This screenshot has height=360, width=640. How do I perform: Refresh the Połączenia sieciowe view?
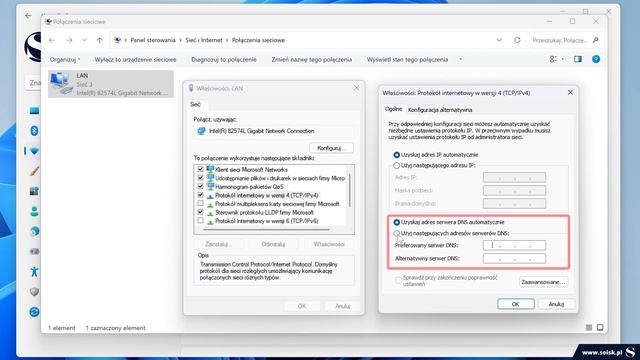click(x=517, y=40)
